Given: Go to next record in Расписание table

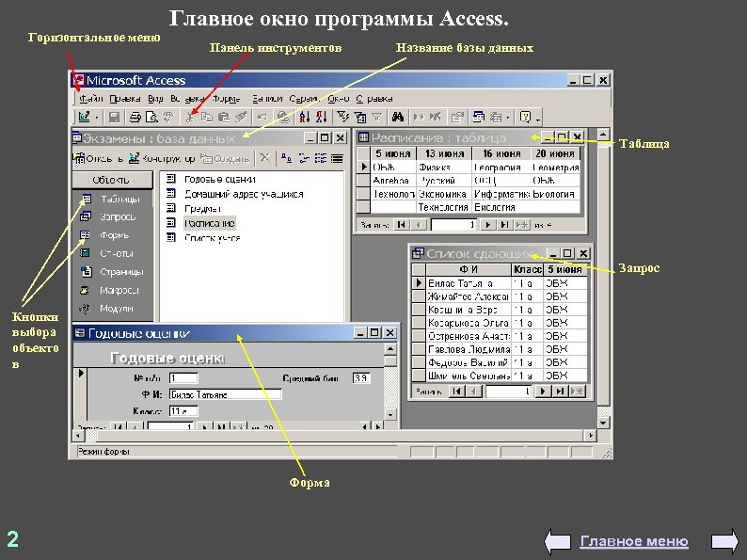Looking at the screenshot, I should pos(487,225).
